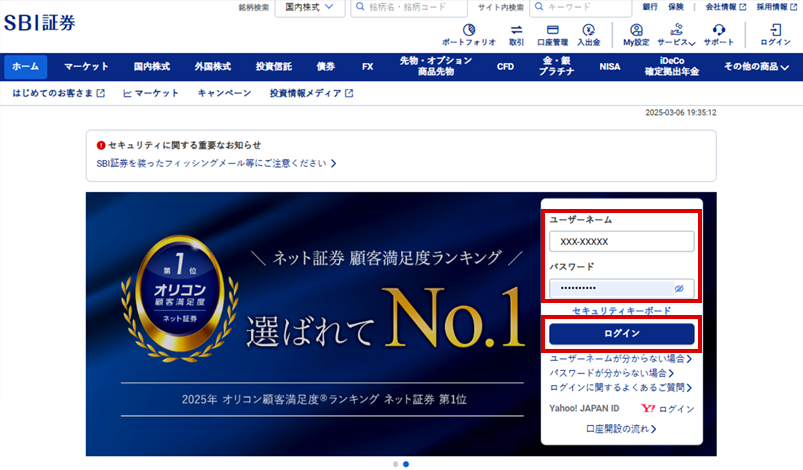Click the サイト内検索 magnifier icon
The image size is (803, 470).
coord(539,7)
